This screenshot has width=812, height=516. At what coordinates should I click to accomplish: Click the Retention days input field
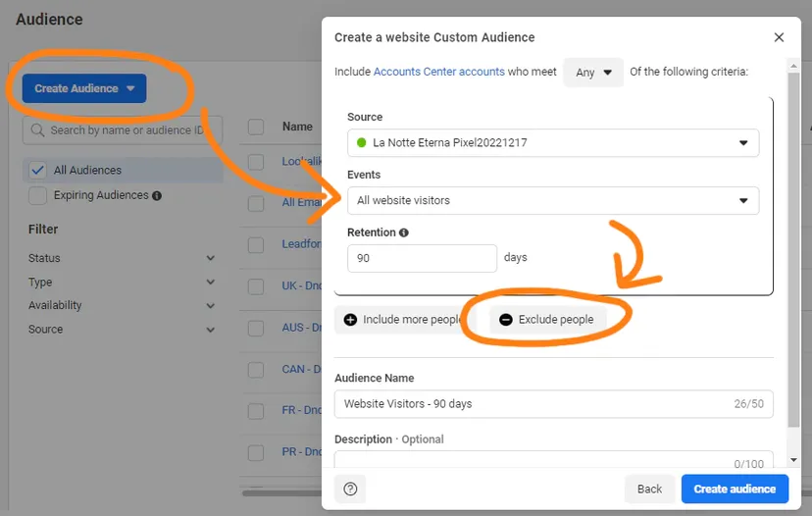tap(422, 258)
